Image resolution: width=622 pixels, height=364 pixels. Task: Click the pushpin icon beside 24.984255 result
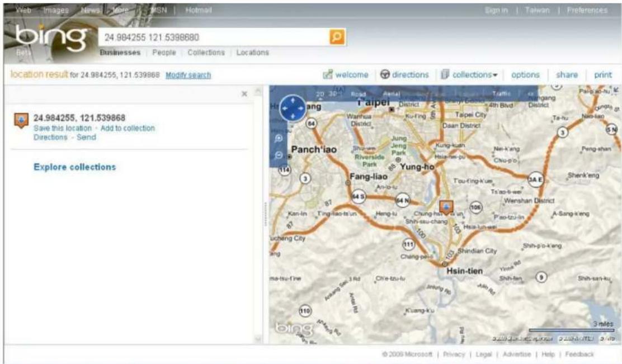click(21, 120)
